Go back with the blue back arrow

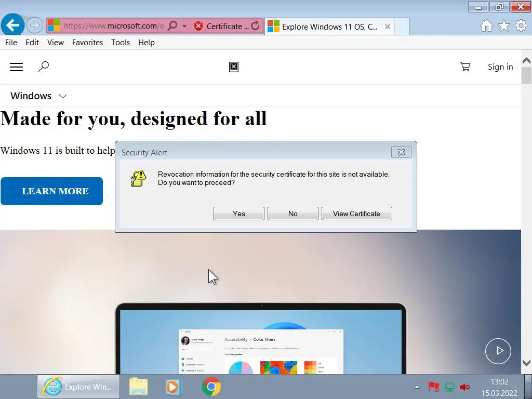(x=12, y=25)
